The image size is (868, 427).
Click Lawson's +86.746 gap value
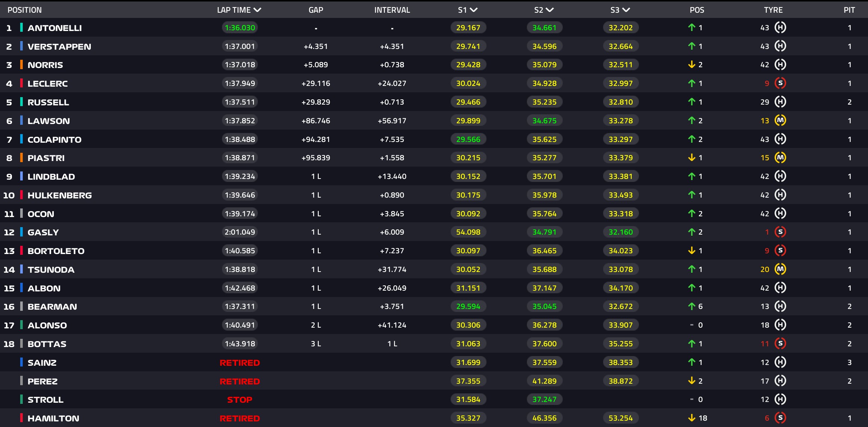click(316, 121)
